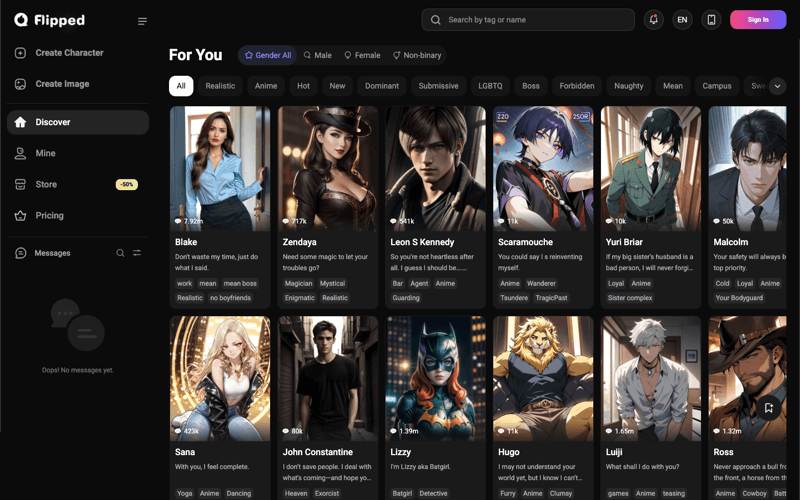Open Sana character card image
Viewport: 800px width, 500px height.
pyautogui.click(x=220, y=379)
